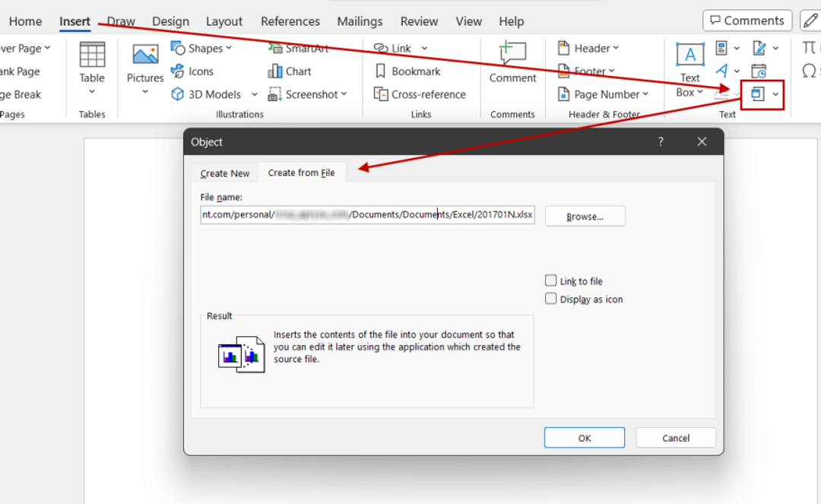The height and width of the screenshot is (504, 821).
Task: Insert a Chart from the ribbon
Action: (x=289, y=71)
